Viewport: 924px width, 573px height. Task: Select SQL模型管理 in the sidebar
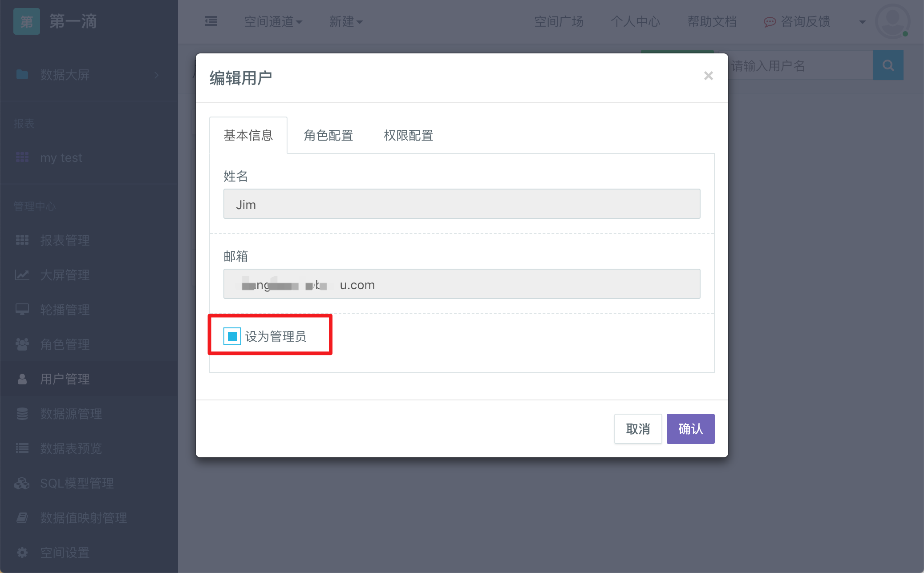(x=77, y=483)
